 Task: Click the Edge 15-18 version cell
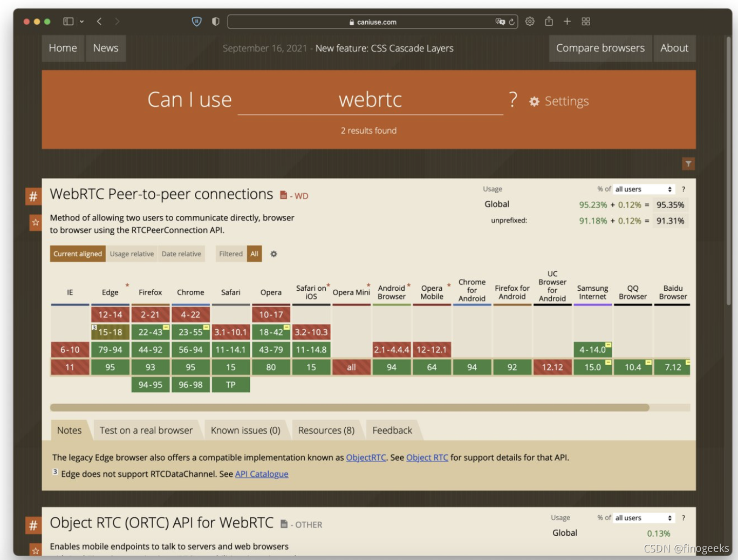[110, 332]
